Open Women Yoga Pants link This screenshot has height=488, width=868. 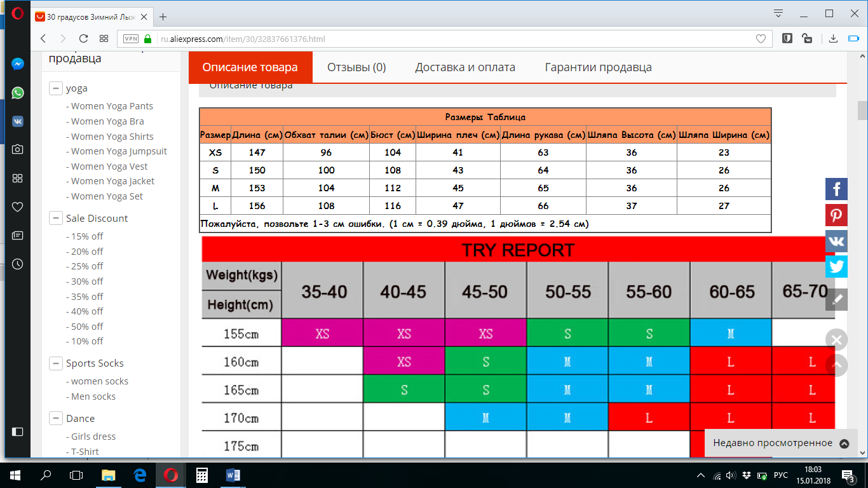(x=112, y=106)
